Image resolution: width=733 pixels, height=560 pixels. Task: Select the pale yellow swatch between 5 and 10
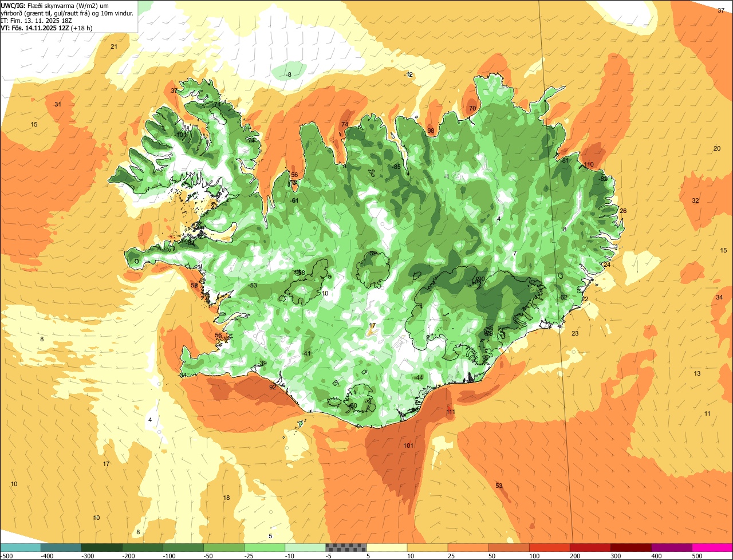[387, 547]
